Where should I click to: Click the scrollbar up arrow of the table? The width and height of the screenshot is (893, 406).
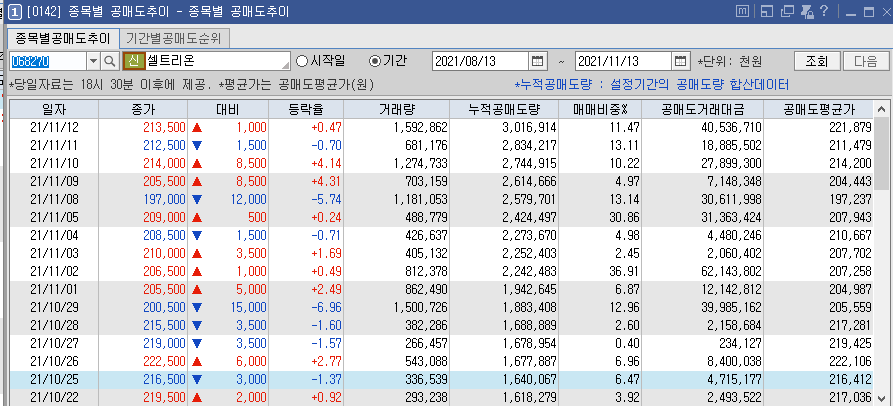coord(881,109)
